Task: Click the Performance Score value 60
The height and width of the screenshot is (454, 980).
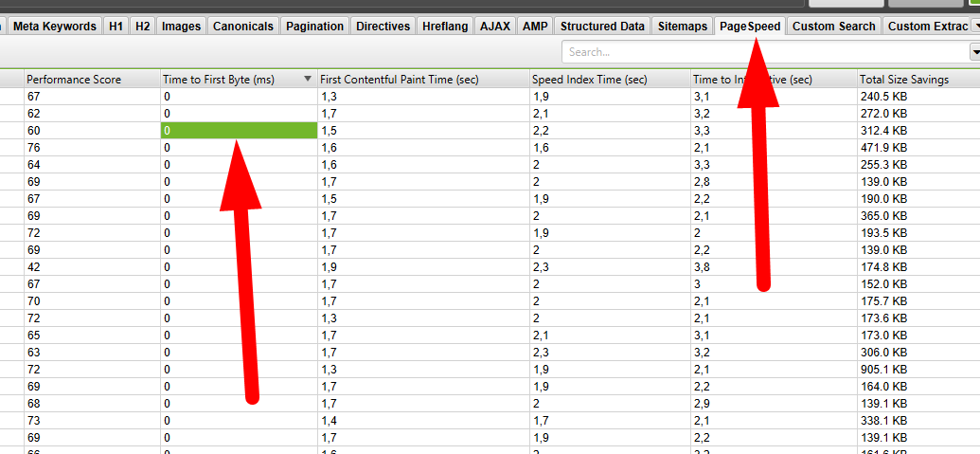Action: [92, 131]
